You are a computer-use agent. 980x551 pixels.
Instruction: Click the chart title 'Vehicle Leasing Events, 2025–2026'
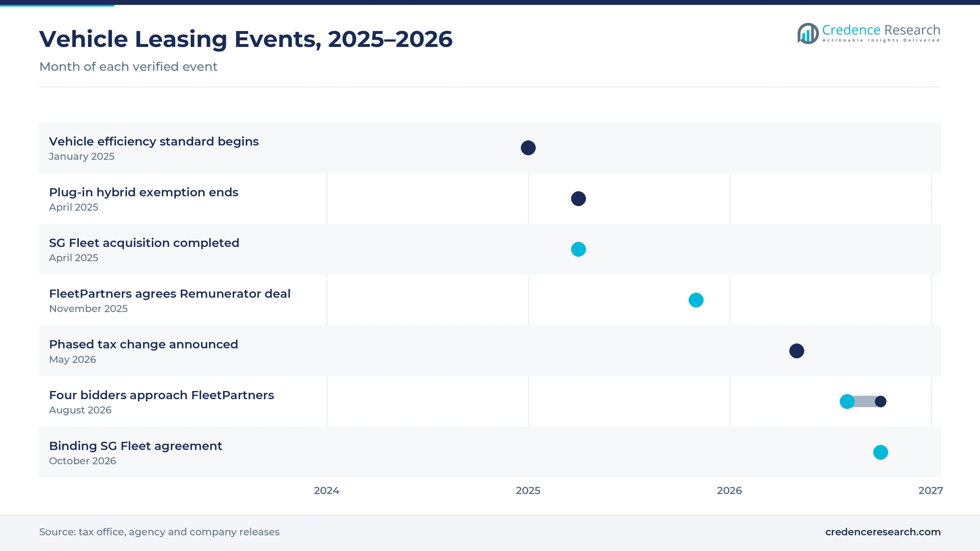coord(246,39)
